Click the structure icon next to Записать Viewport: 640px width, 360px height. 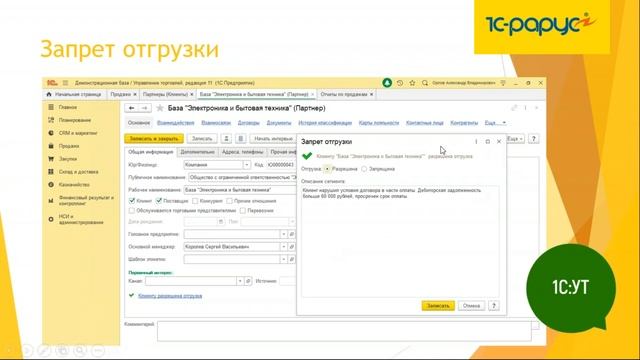[x=226, y=139]
